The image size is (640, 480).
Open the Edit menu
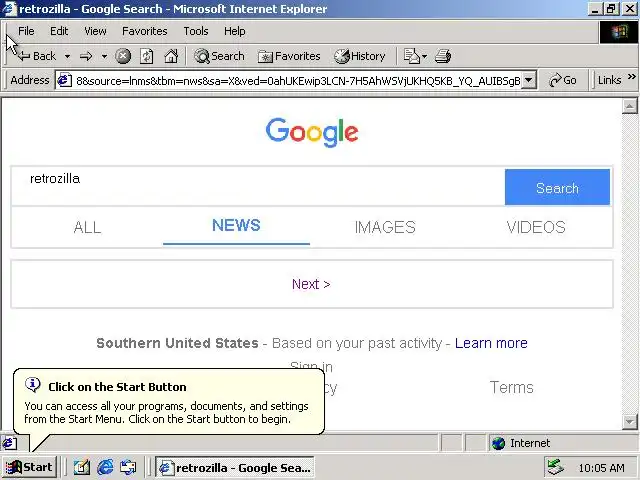pos(59,31)
